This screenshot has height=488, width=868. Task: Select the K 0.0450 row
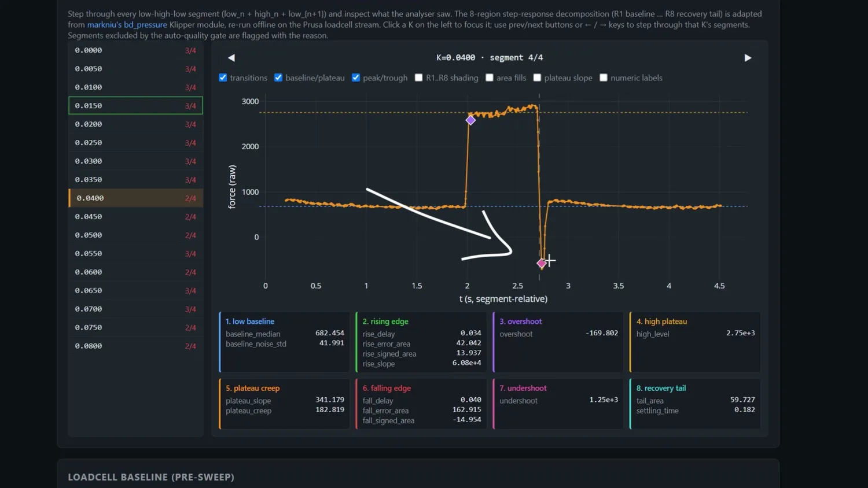coord(135,217)
